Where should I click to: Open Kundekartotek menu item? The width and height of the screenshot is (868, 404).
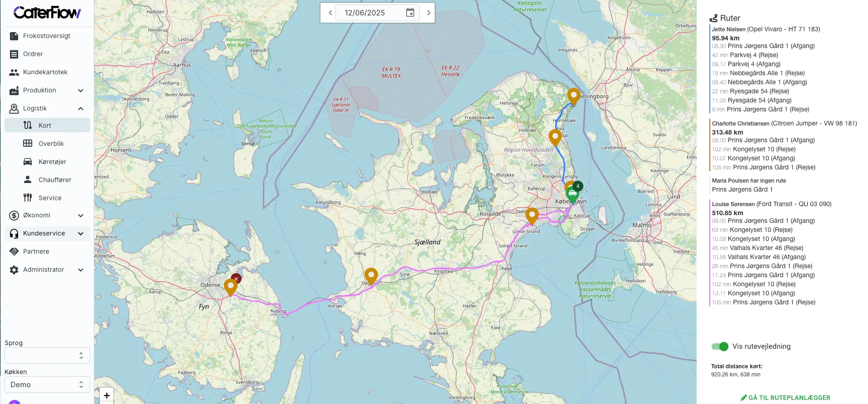(47, 72)
